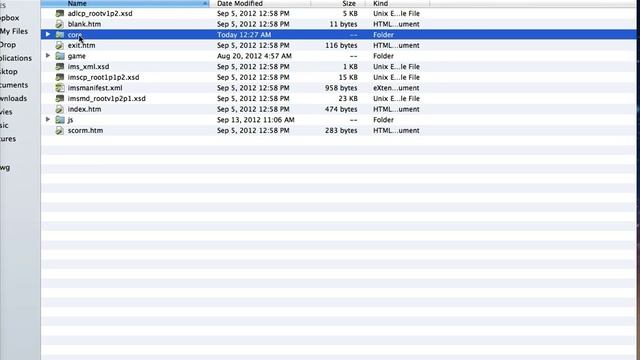The width and height of the screenshot is (640, 360).
Task: Click the imscp_root1p1p2.xsd file icon
Action: coord(60,77)
